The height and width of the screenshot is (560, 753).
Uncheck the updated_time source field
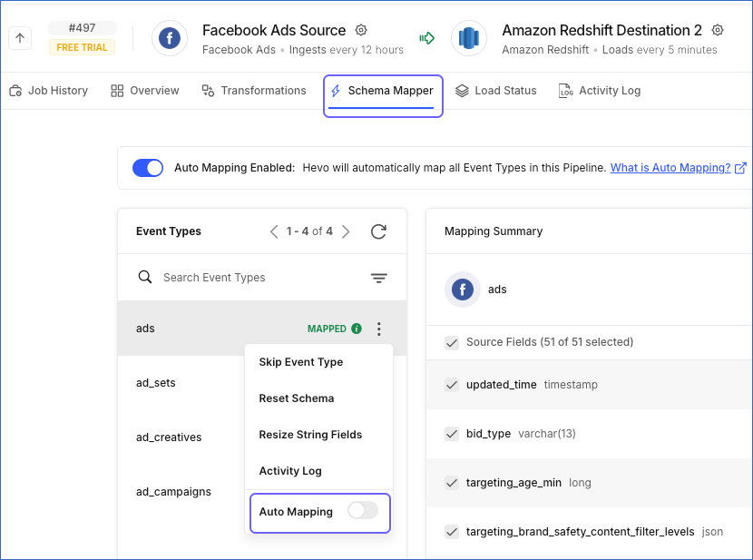coord(452,385)
